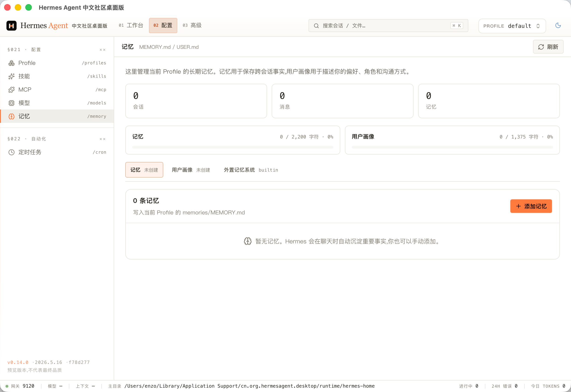This screenshot has height=392, width=571.
Task: Open the MCP puzzle icon
Action: 12,90
